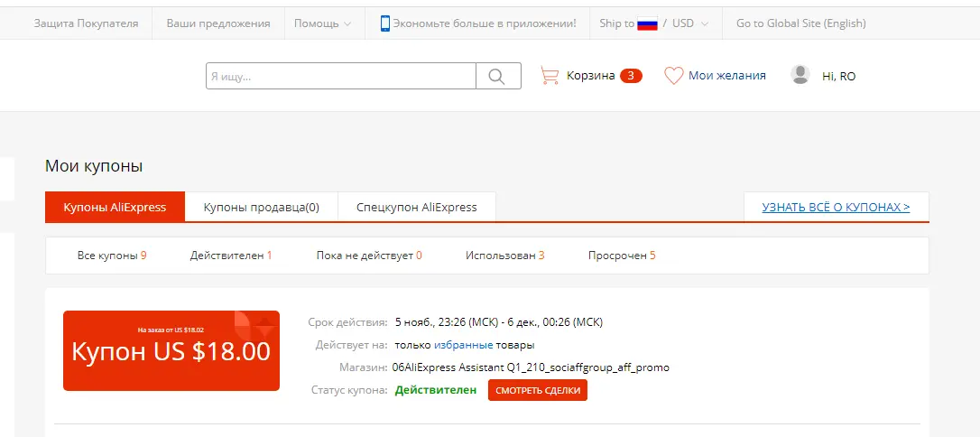Screen dimensions: 980x437
Task: Click the mobile phone app icon
Action: 385,23
